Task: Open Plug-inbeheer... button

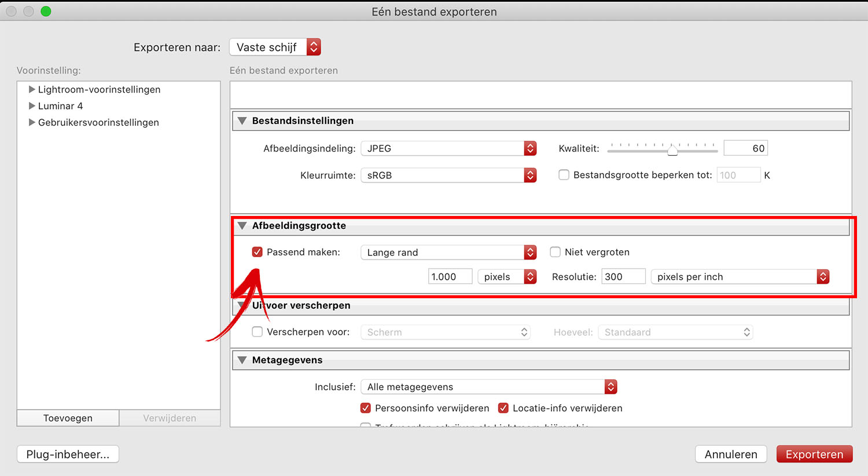Action: [x=68, y=454]
